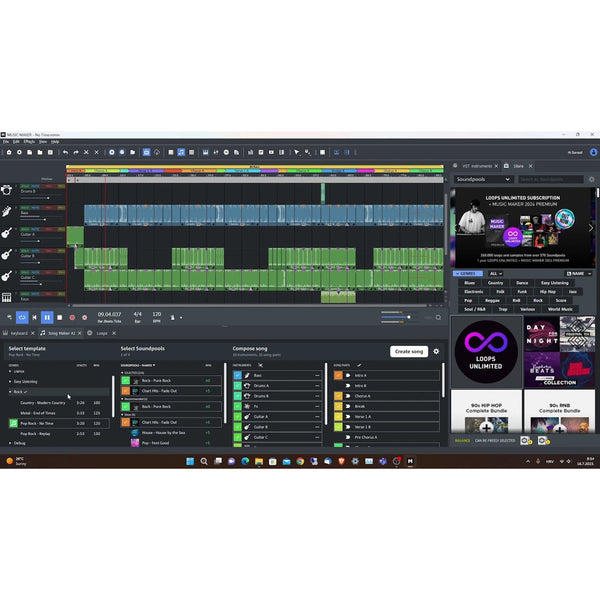This screenshot has height=600, width=600.
Task: Toggle the Guitar A instrument checkbox
Action: [238, 416]
